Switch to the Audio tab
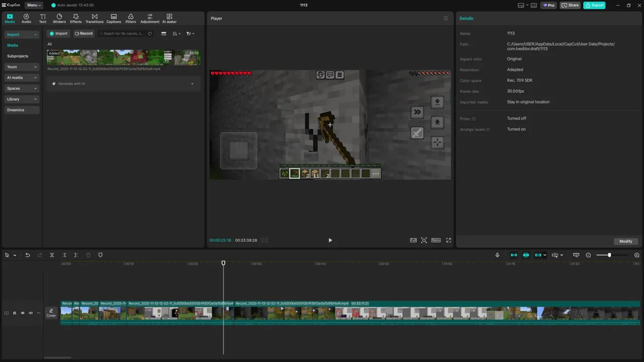The width and height of the screenshot is (644, 362). coord(26,19)
